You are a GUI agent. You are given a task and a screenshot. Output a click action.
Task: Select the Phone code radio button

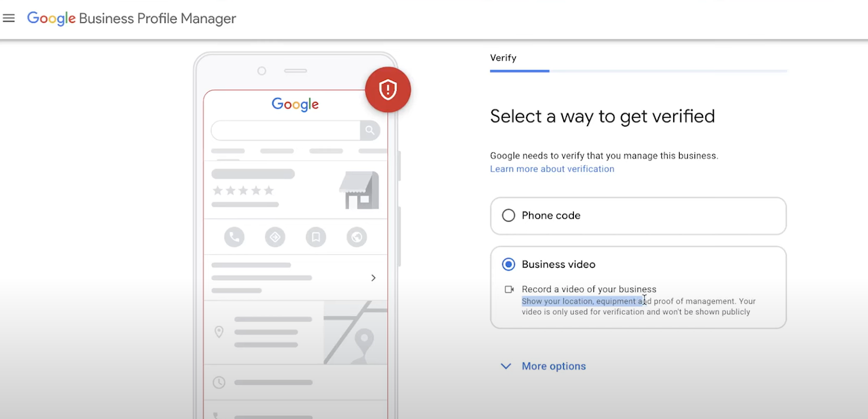pyautogui.click(x=508, y=215)
